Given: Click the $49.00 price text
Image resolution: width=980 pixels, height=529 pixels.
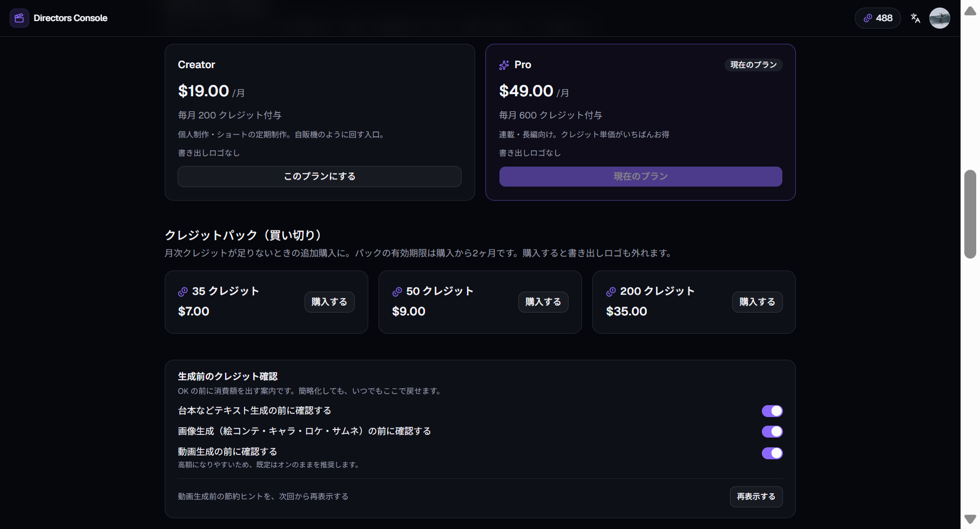Looking at the screenshot, I should (526, 91).
